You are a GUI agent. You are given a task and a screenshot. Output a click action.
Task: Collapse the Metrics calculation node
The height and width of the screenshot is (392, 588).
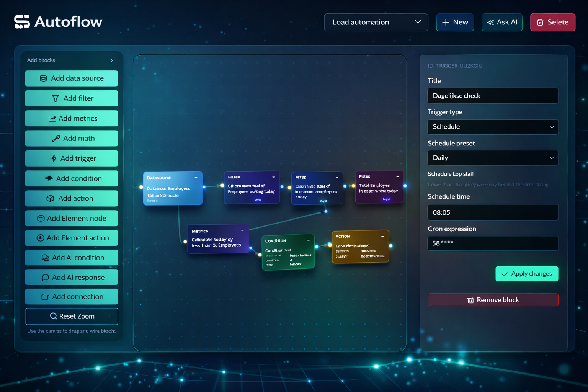(242, 230)
